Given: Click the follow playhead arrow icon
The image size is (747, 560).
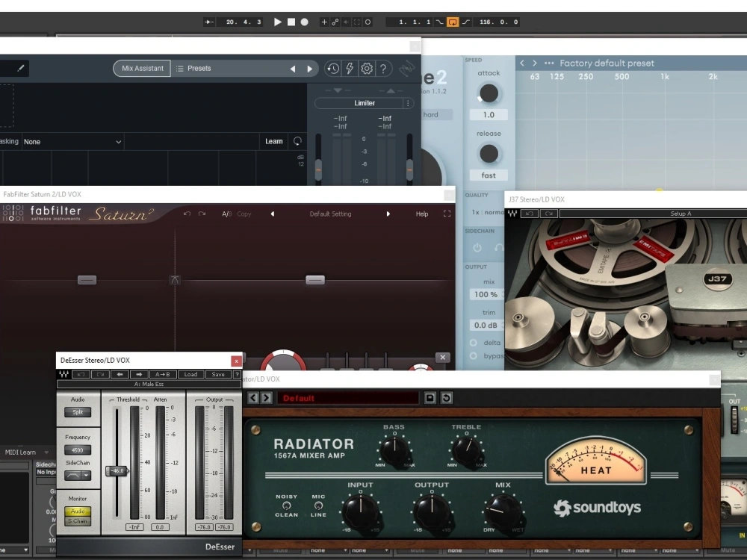Looking at the screenshot, I should point(208,22).
